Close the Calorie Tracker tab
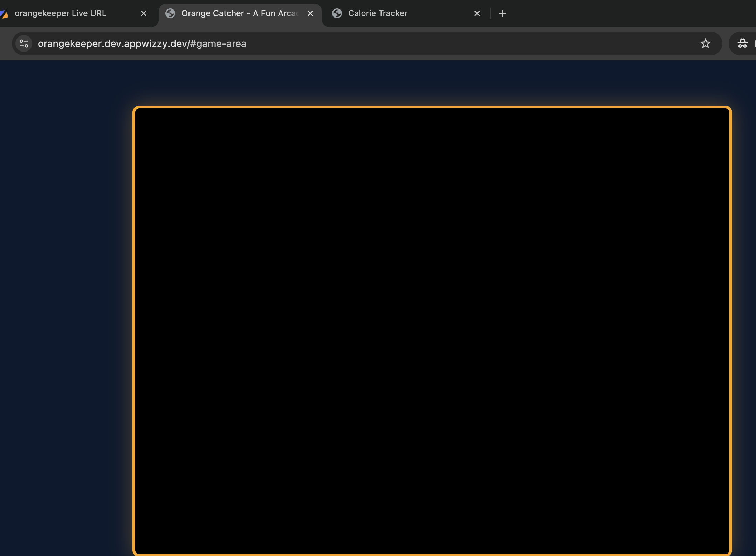Screen dimensions: 756x556 pyautogui.click(x=477, y=14)
